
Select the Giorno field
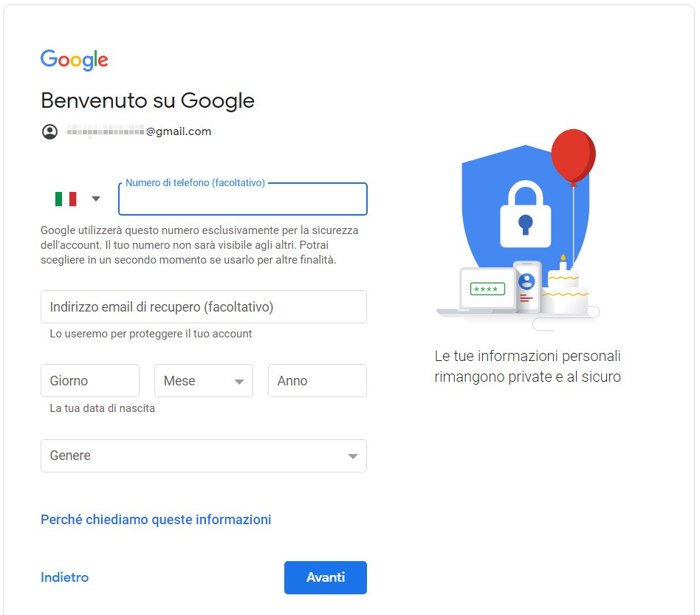click(89, 380)
